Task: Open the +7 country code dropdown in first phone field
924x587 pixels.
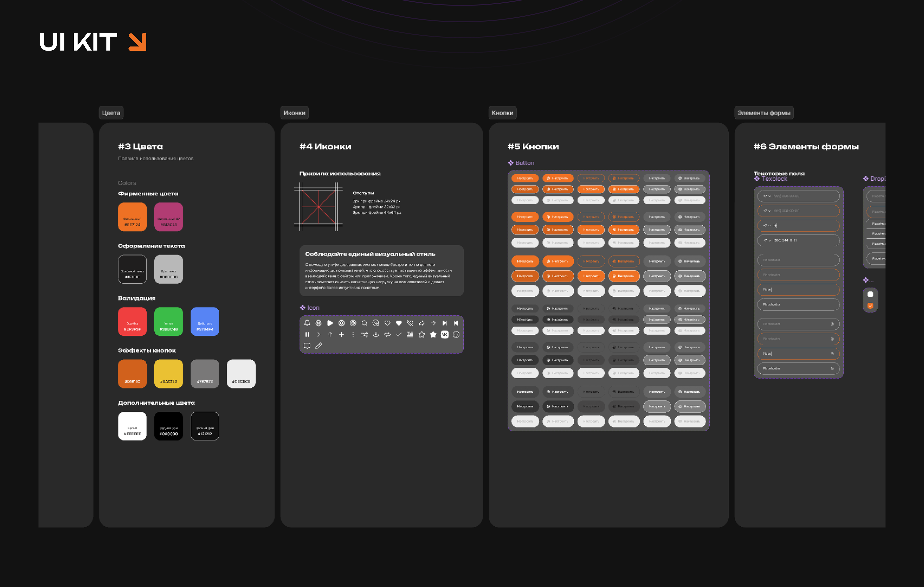Action: coord(767,196)
